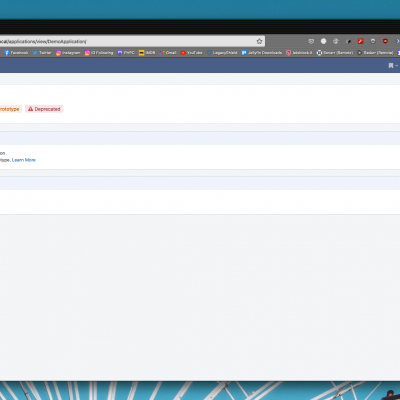Open the YouTube bookmark

tap(192, 53)
